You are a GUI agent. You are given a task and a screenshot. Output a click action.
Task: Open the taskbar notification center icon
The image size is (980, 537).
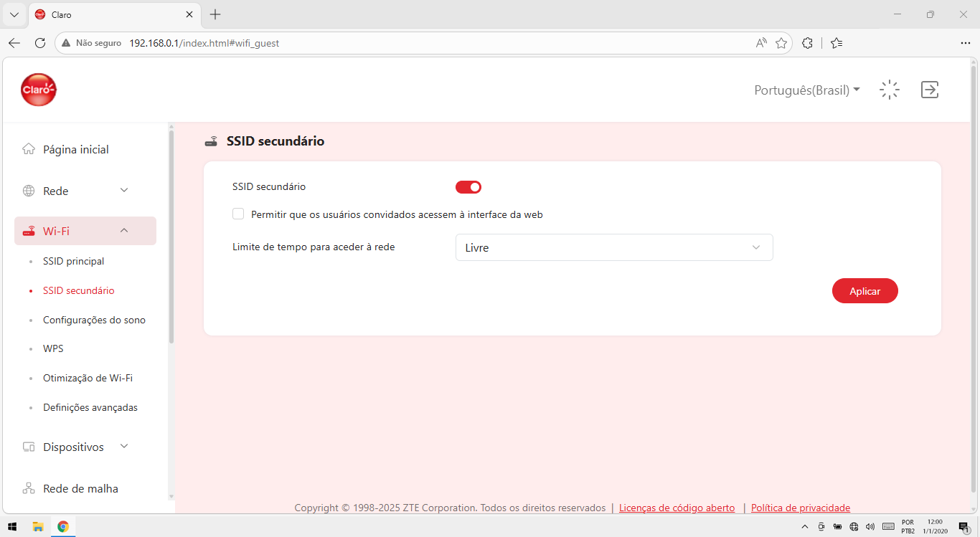963,526
